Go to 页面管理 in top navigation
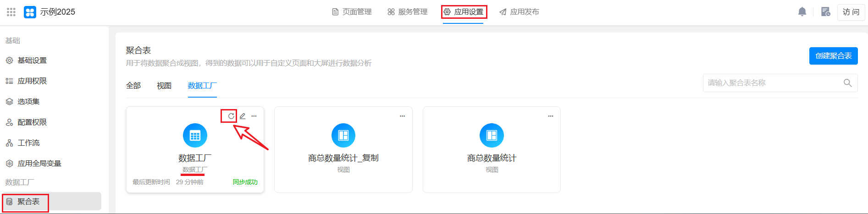Image resolution: width=868 pixels, height=214 pixels. 352,12
